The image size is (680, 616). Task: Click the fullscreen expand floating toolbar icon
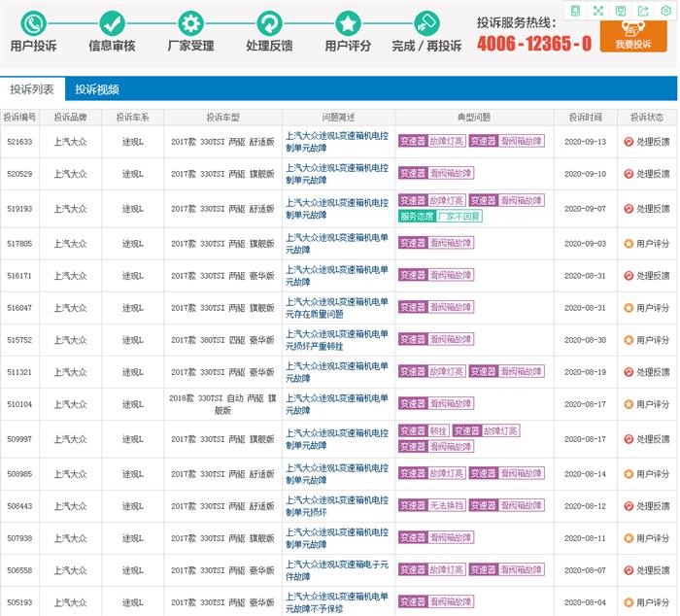(598, 11)
